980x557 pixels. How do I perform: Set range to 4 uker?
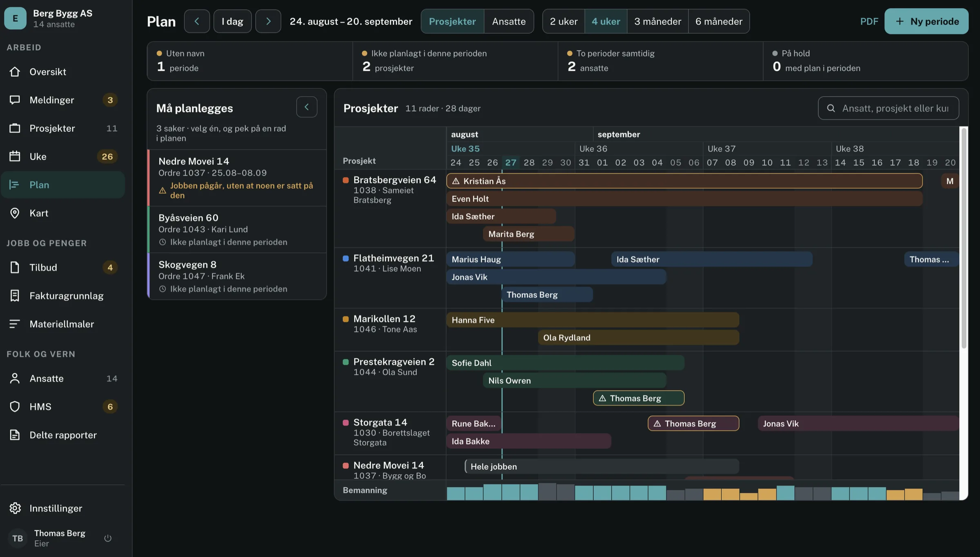point(606,21)
